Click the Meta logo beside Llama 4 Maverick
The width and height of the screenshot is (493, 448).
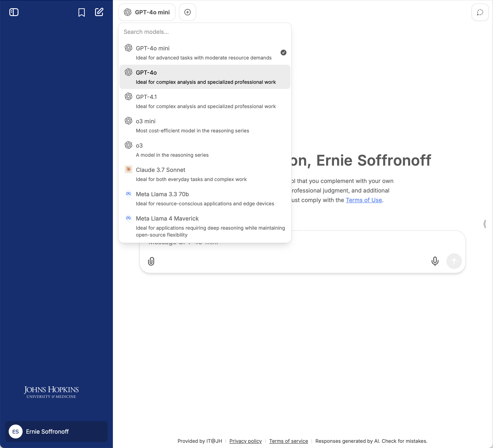[x=128, y=218]
